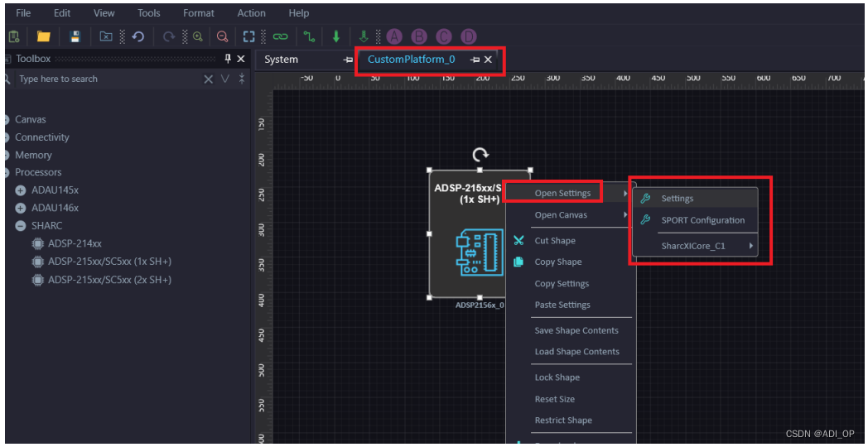
Task: Switch to the System tab
Action: tap(282, 60)
